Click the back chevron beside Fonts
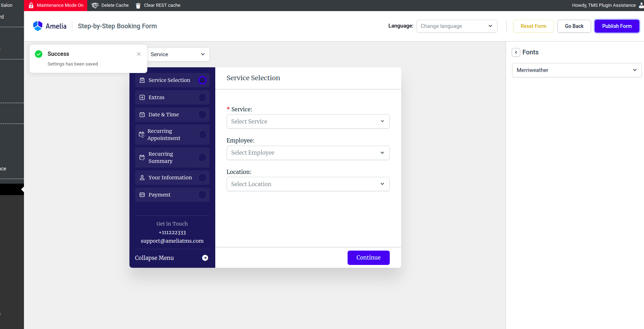The height and width of the screenshot is (329, 644). pos(516,52)
